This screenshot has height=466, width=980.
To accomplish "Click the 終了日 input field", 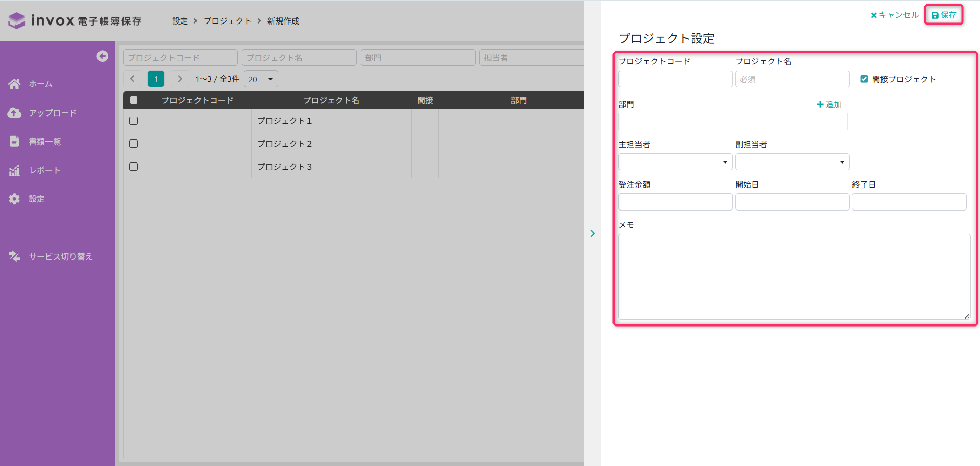I will coord(909,202).
